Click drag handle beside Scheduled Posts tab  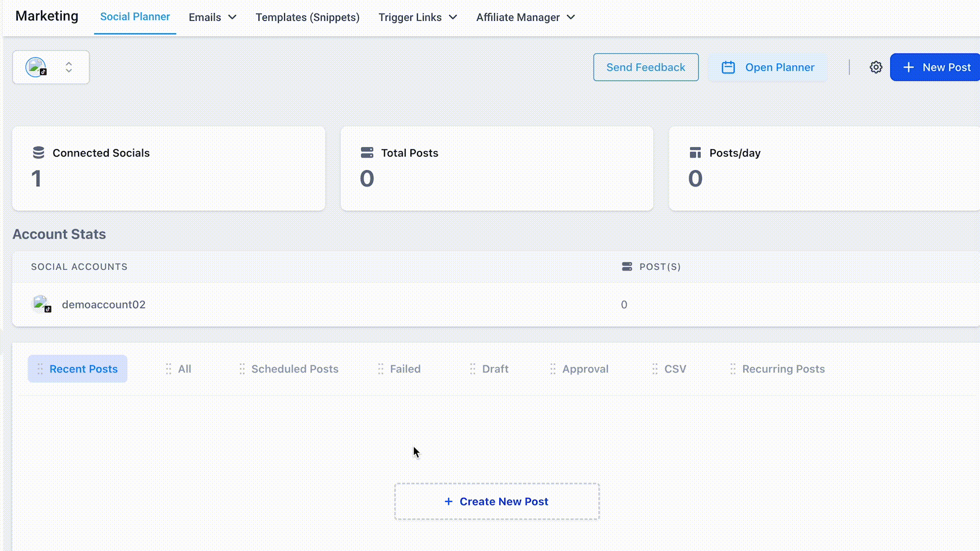pyautogui.click(x=242, y=369)
